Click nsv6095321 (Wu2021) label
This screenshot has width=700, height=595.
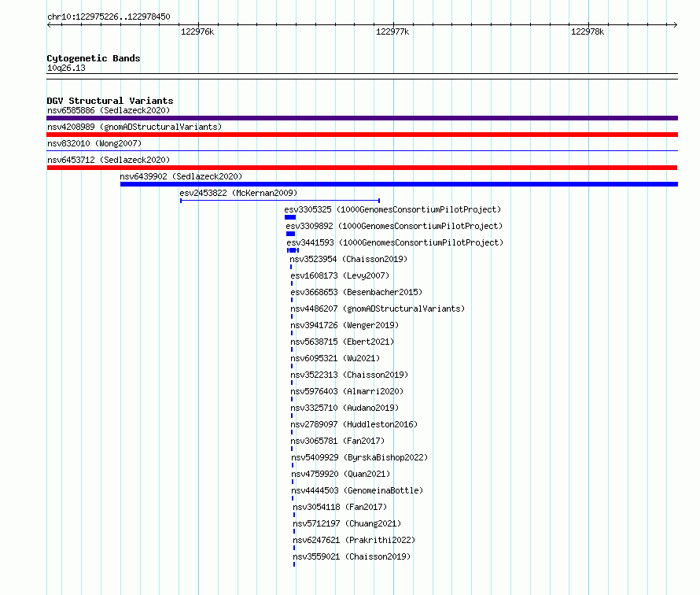point(335,358)
